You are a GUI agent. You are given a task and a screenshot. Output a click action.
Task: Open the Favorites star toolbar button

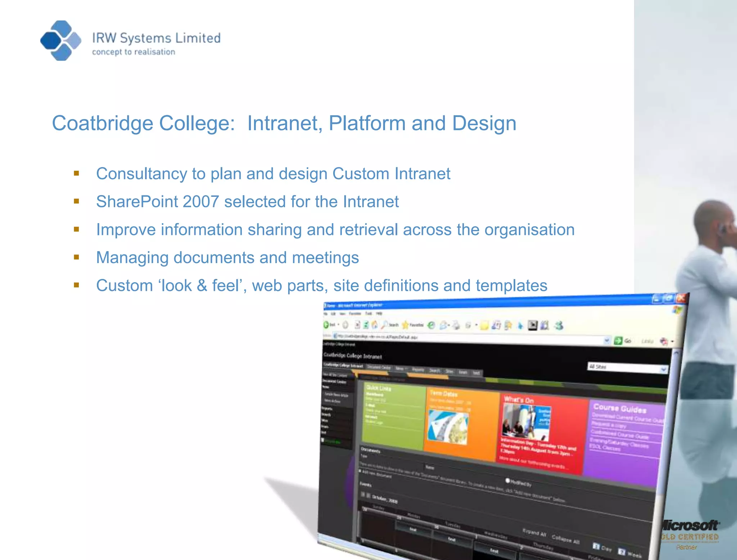click(406, 325)
